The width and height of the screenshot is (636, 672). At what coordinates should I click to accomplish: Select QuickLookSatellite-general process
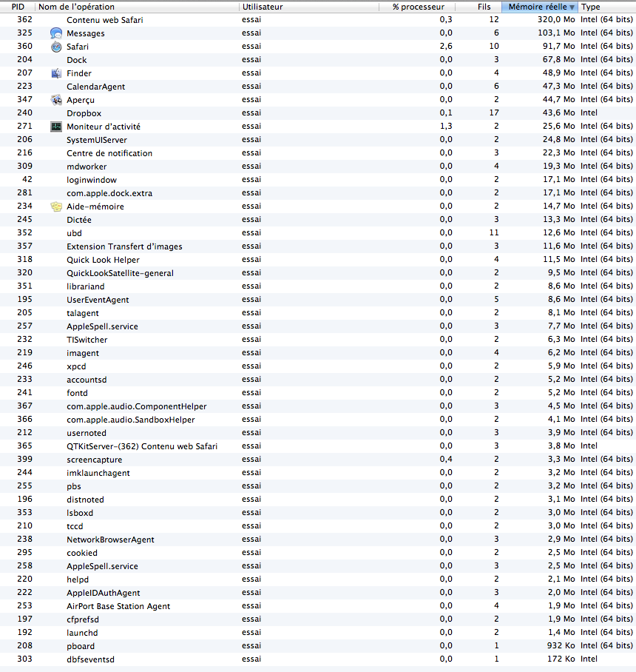coord(318,272)
